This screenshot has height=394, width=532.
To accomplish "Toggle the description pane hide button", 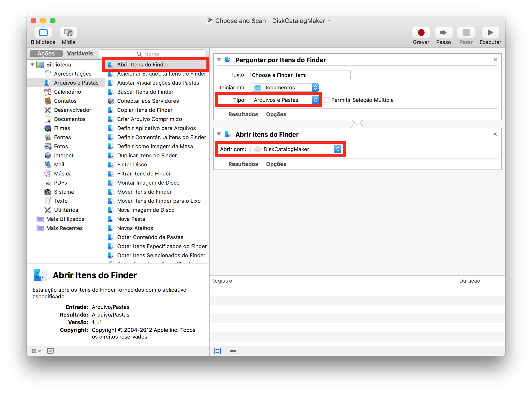I will click(50, 351).
